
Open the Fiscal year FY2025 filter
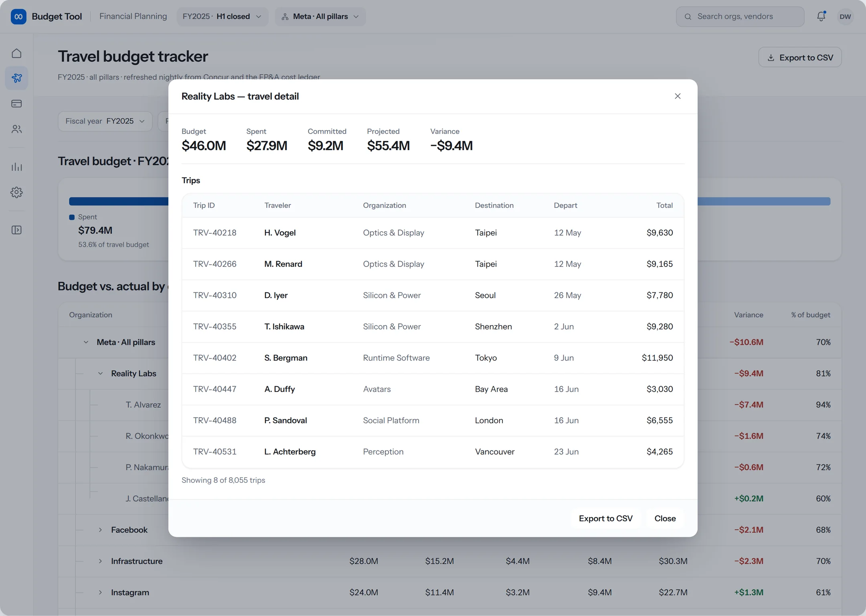(x=105, y=121)
